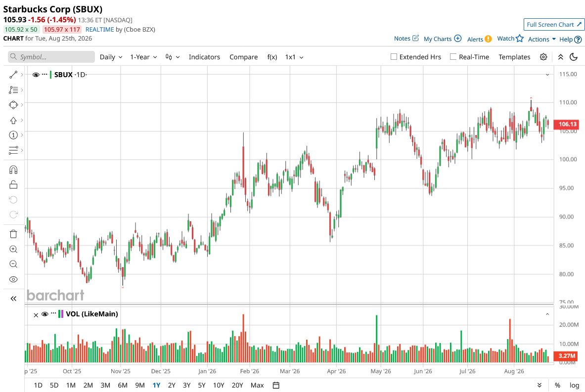Open the custom date range calendar
The height and width of the screenshot is (392, 585).
coord(276,385)
